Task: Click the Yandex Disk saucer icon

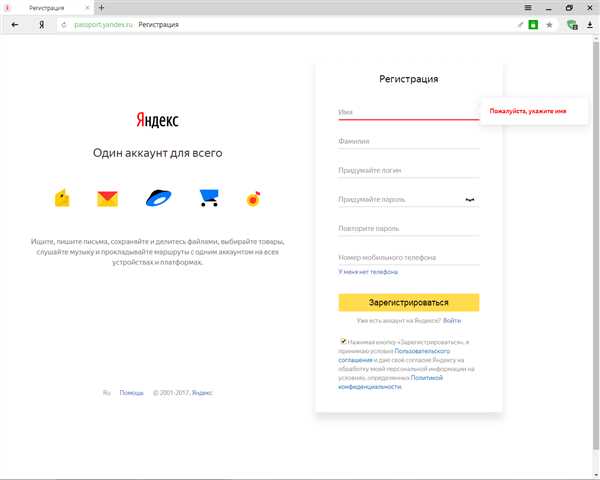Action: [158, 198]
